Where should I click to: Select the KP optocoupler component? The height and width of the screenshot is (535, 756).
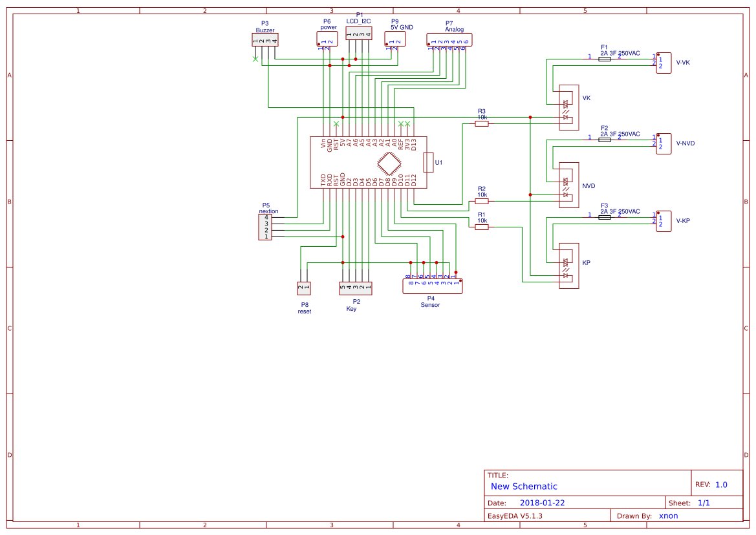(568, 265)
